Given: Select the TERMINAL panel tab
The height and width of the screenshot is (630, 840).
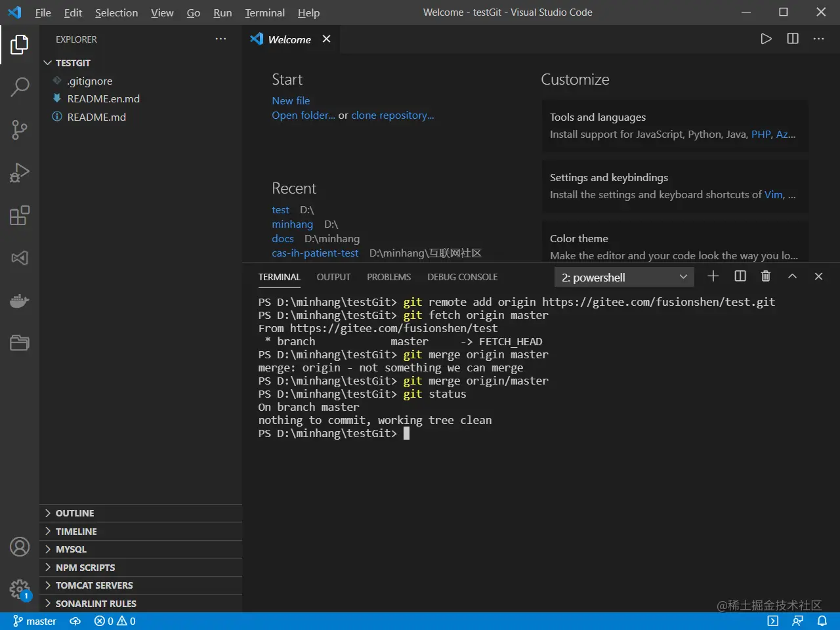Looking at the screenshot, I should pos(279,277).
